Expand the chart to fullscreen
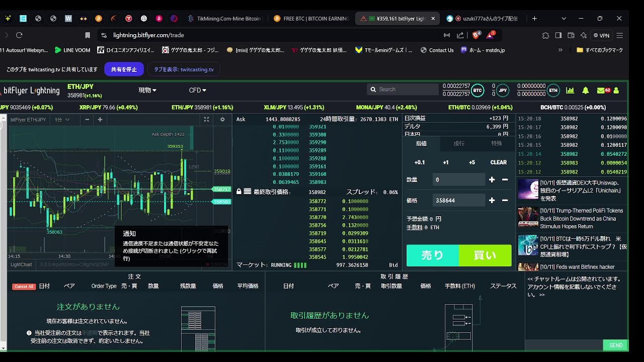This screenshot has height=362, width=644. 206,120
